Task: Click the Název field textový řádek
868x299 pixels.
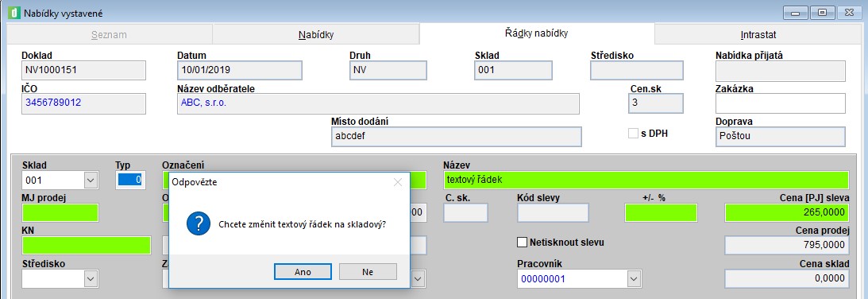Action: click(646, 180)
